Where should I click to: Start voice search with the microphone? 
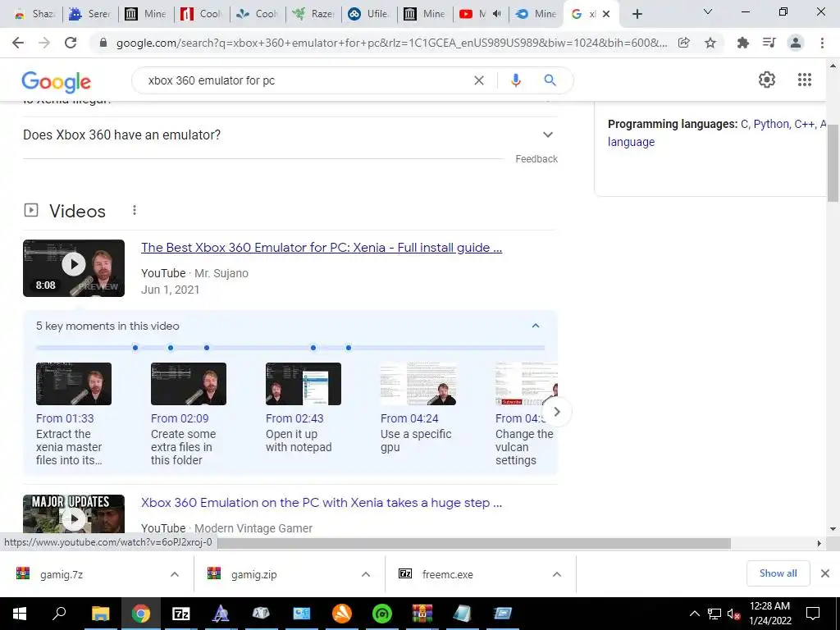coord(515,80)
